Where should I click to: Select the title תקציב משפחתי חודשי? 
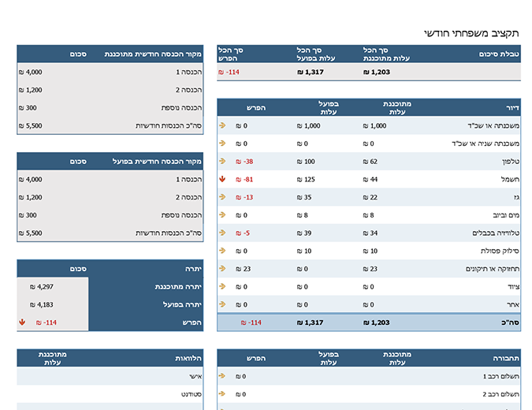coord(471,33)
